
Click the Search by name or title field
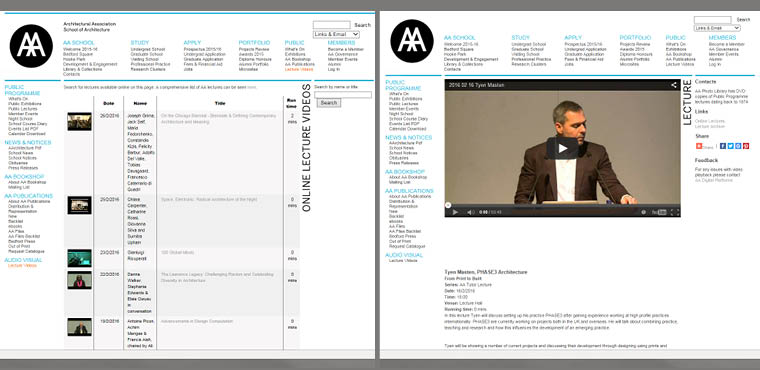[343, 95]
